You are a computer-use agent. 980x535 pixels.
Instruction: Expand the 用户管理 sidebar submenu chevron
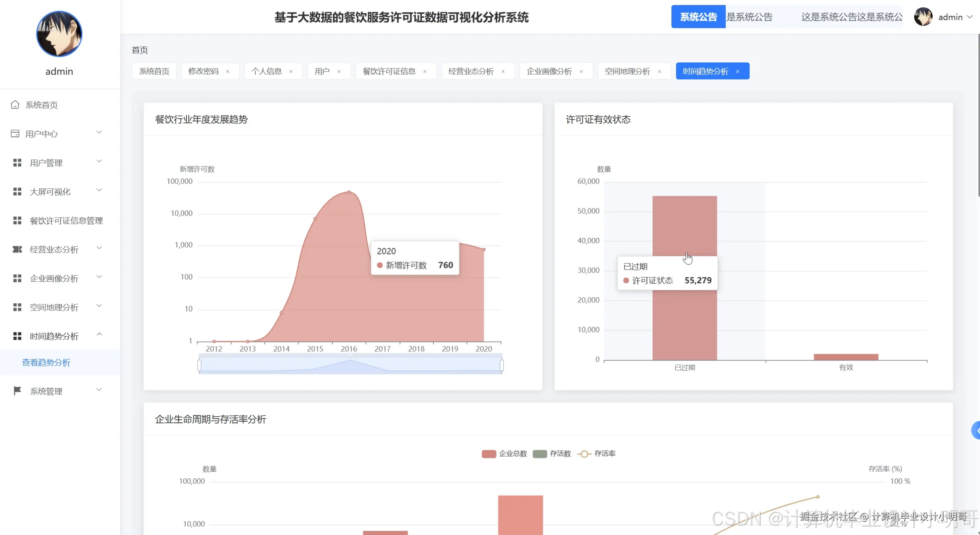[x=99, y=161]
